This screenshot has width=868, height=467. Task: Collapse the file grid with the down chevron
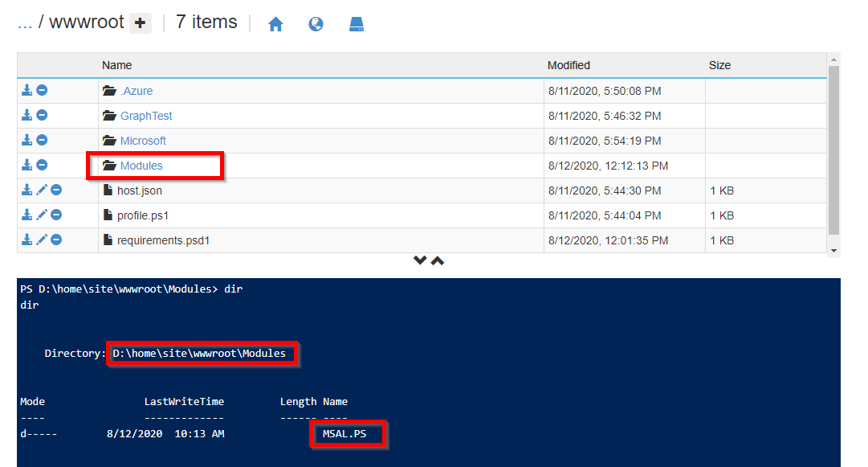[x=419, y=260]
